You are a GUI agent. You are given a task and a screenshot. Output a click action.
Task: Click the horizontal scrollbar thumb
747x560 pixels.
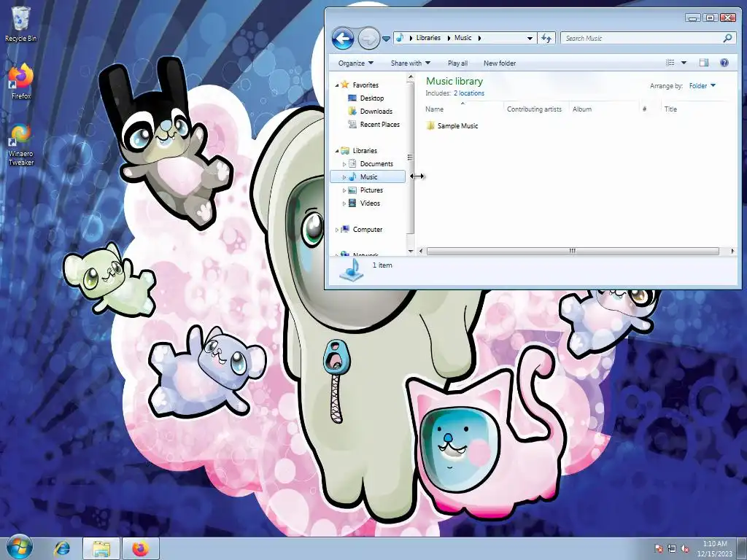pyautogui.click(x=573, y=251)
